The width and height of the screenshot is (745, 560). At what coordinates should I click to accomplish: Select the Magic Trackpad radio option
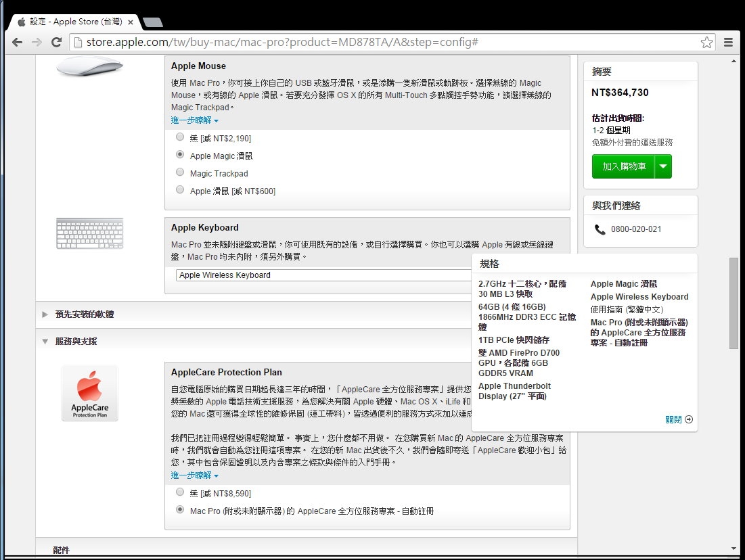coord(180,172)
